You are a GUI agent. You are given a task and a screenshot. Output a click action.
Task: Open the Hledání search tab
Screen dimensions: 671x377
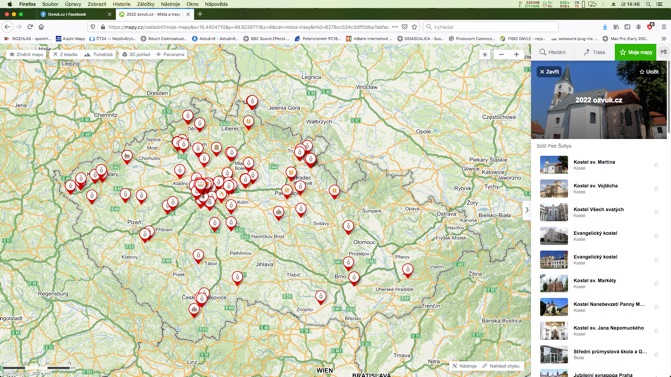552,52
